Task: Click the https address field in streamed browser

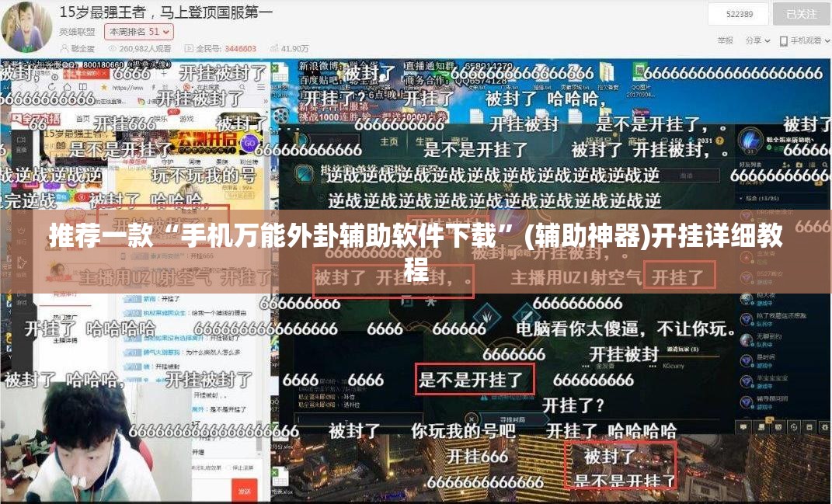Action: pyautogui.click(x=127, y=88)
